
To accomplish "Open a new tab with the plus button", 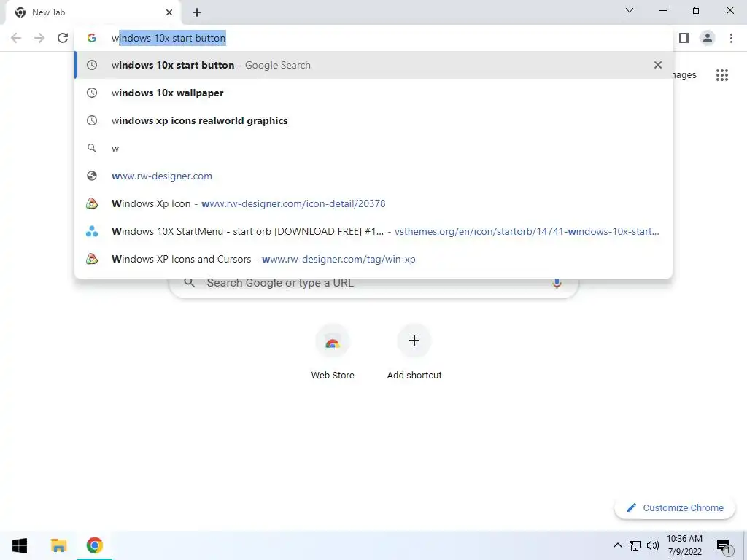I will point(197,12).
